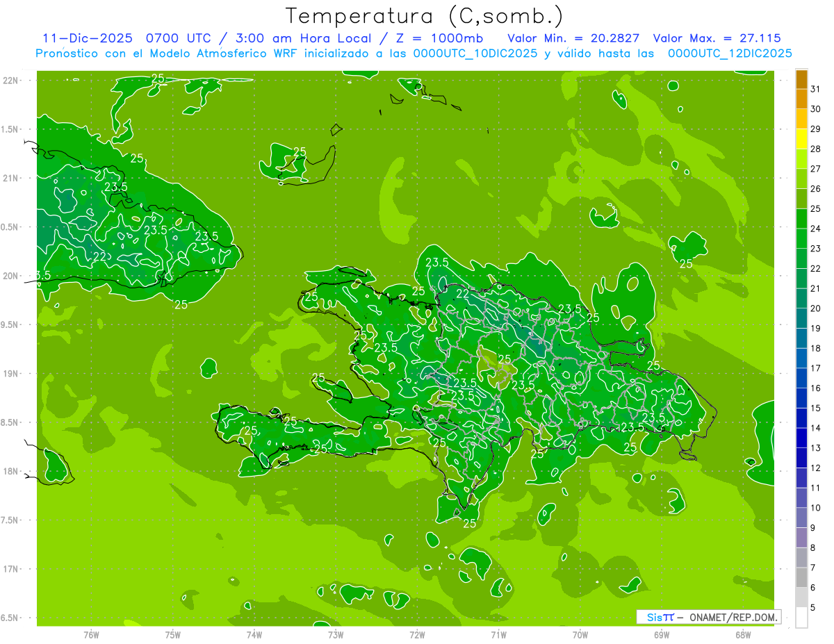Click the legend swatch between 29 and 30
834x644 pixels.
coord(801,119)
